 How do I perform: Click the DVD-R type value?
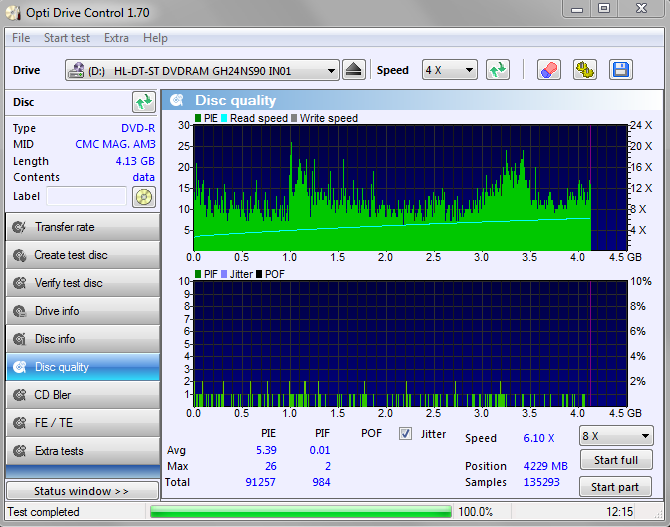[x=138, y=128]
